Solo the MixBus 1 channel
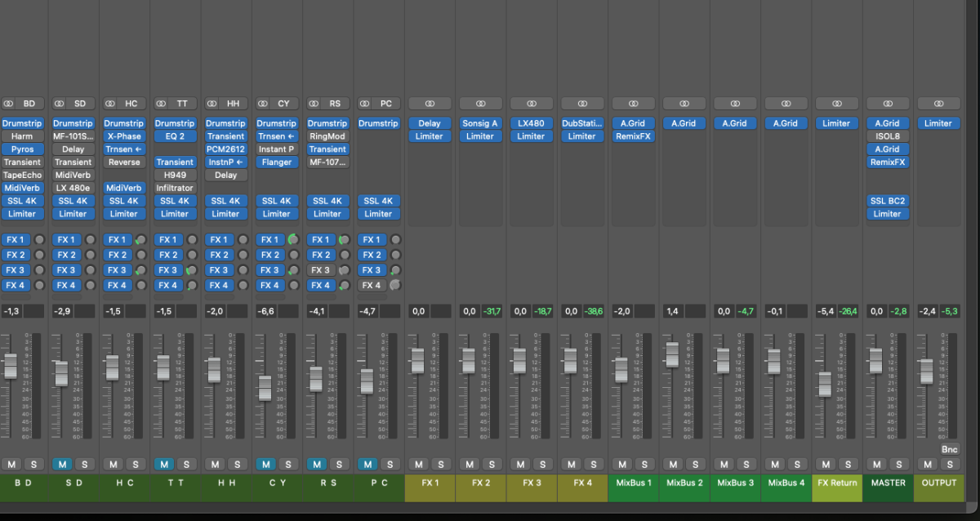This screenshot has height=521, width=980. click(644, 464)
